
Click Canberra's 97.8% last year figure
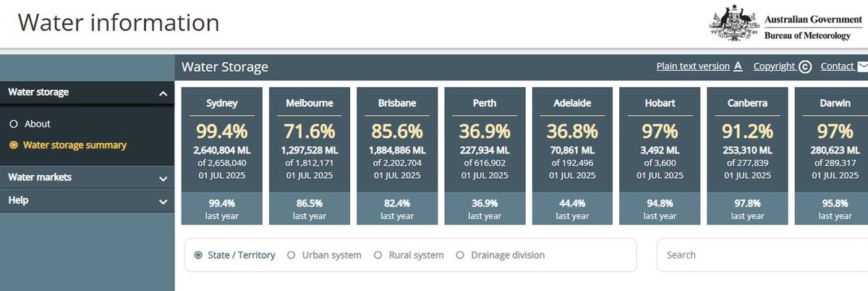[x=747, y=205]
